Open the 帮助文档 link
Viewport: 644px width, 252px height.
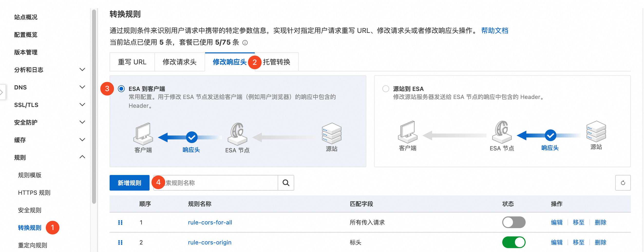tap(495, 30)
